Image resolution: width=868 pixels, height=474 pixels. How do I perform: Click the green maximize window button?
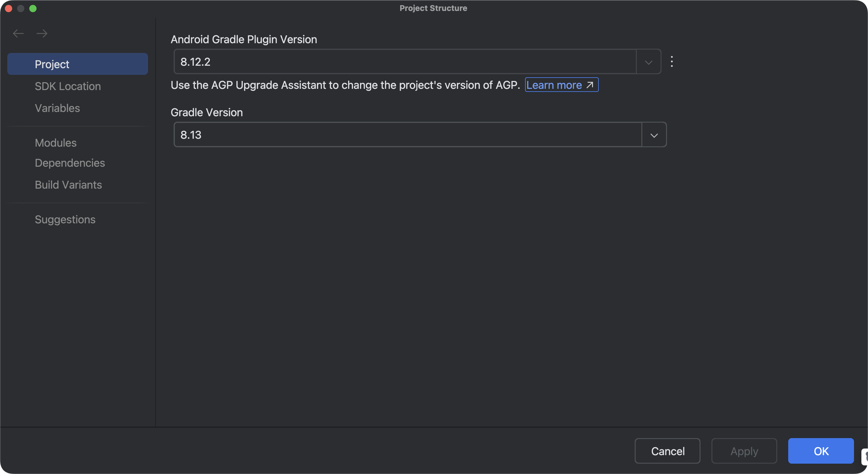coord(33,9)
